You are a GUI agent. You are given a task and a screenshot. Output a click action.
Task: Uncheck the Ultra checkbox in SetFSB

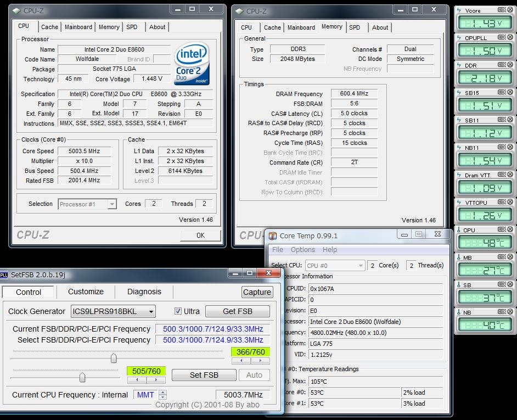tap(178, 311)
